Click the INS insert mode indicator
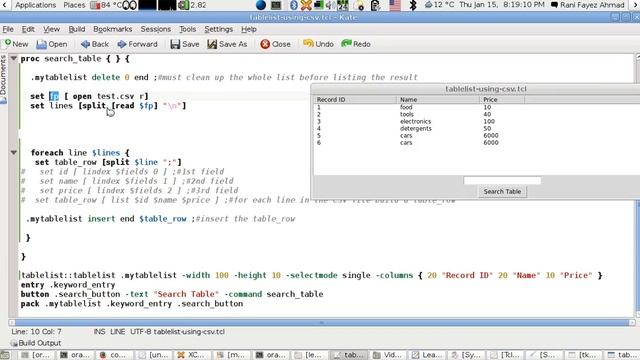The width and height of the screenshot is (640, 360). pos(99,331)
